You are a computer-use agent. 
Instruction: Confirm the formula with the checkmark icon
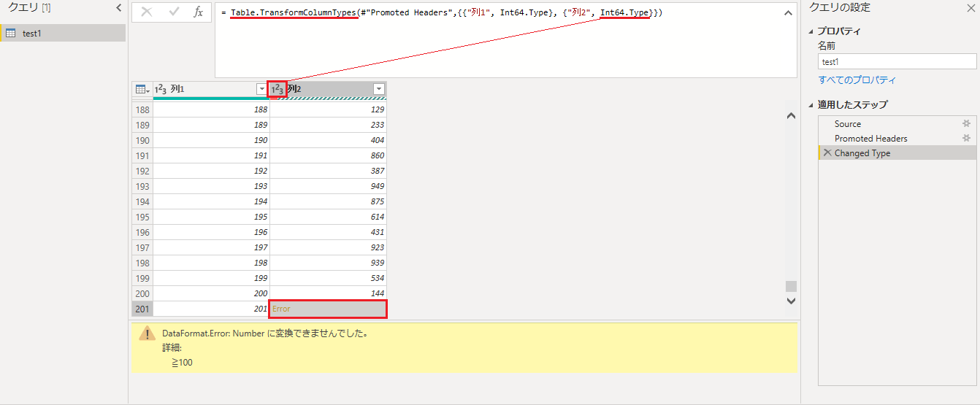click(174, 12)
